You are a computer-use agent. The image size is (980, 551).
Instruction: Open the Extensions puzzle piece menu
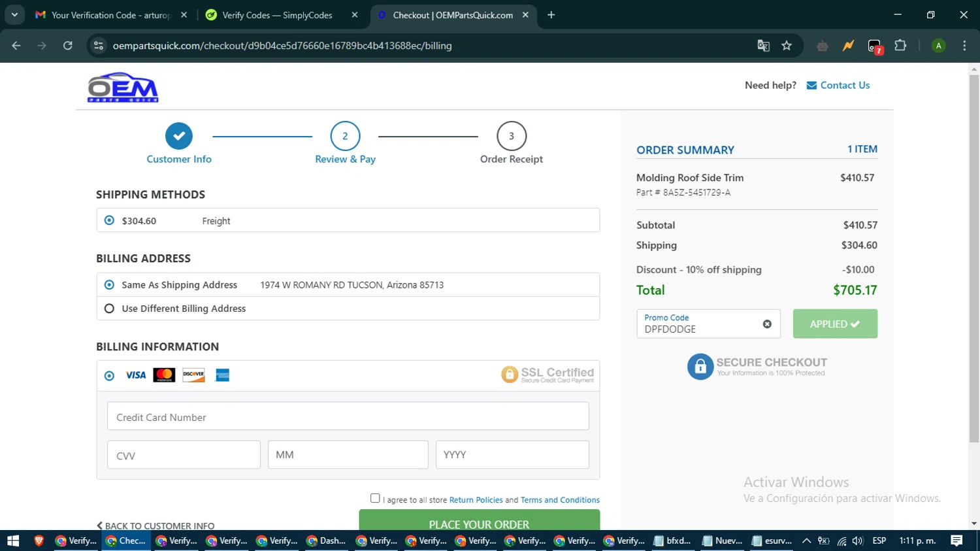pos(900,46)
